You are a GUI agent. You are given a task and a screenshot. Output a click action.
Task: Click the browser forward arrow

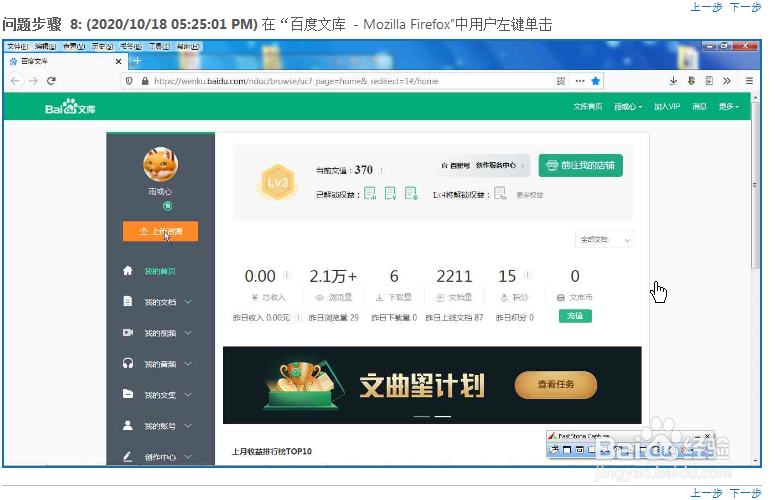[33, 81]
